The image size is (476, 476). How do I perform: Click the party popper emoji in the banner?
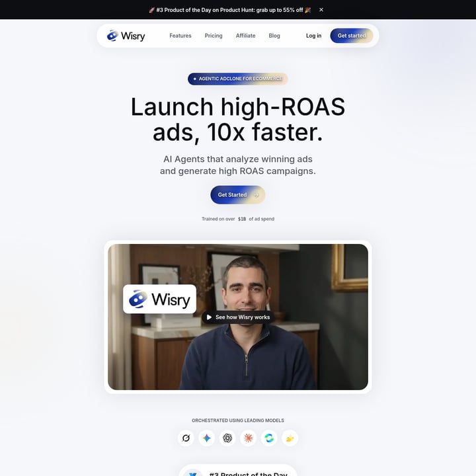pyautogui.click(x=308, y=10)
